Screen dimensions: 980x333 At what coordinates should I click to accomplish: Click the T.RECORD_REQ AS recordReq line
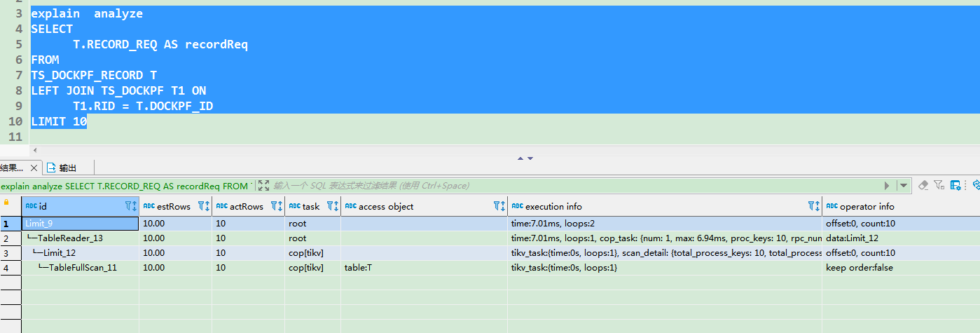click(x=160, y=45)
